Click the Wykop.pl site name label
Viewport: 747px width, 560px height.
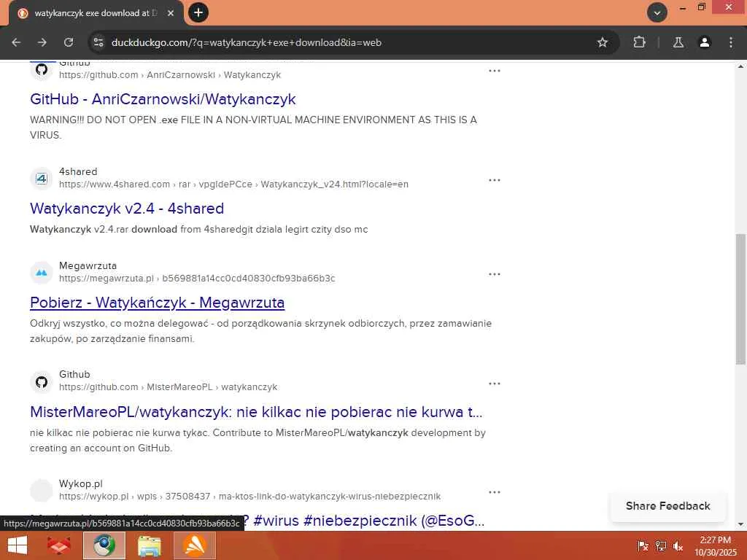[80, 484]
